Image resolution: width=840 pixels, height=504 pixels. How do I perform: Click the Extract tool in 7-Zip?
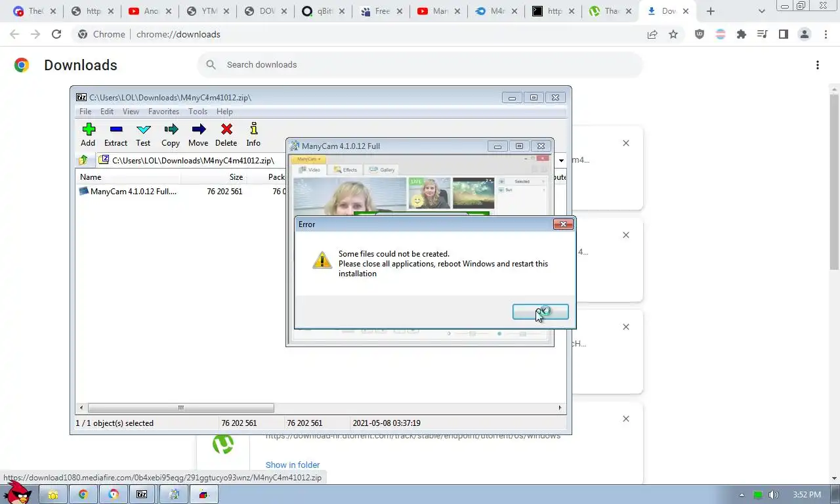tap(115, 135)
